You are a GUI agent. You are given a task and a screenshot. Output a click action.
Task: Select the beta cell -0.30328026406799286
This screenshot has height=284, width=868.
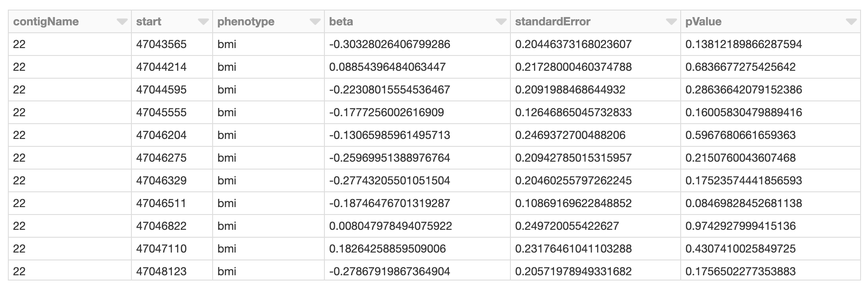click(x=389, y=45)
